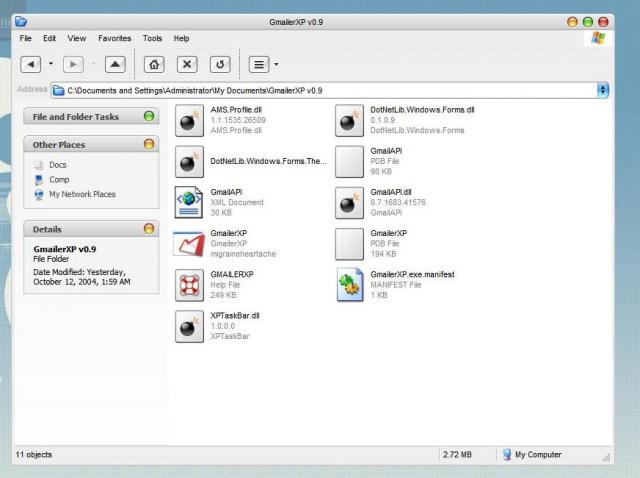Select the DotNetLib.Windows.Forms.dll icon
Viewport: 640px width, 478px height.
coord(349,120)
